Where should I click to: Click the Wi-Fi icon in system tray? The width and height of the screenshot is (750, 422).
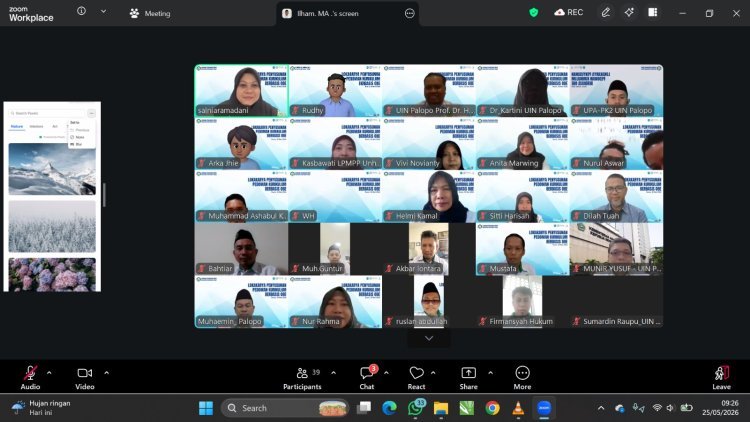(x=657, y=408)
